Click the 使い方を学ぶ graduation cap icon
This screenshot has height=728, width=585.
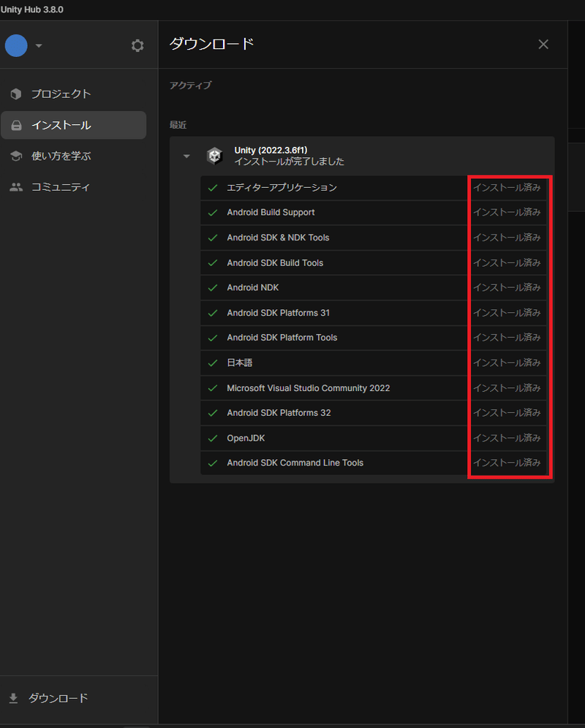(16, 156)
